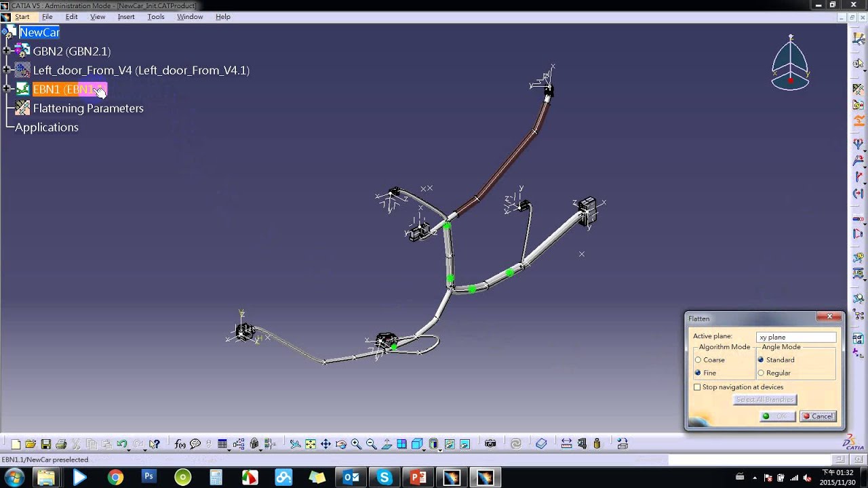Choose the Regular angle mode radio
The width and height of the screenshot is (868, 488).
pyautogui.click(x=761, y=373)
